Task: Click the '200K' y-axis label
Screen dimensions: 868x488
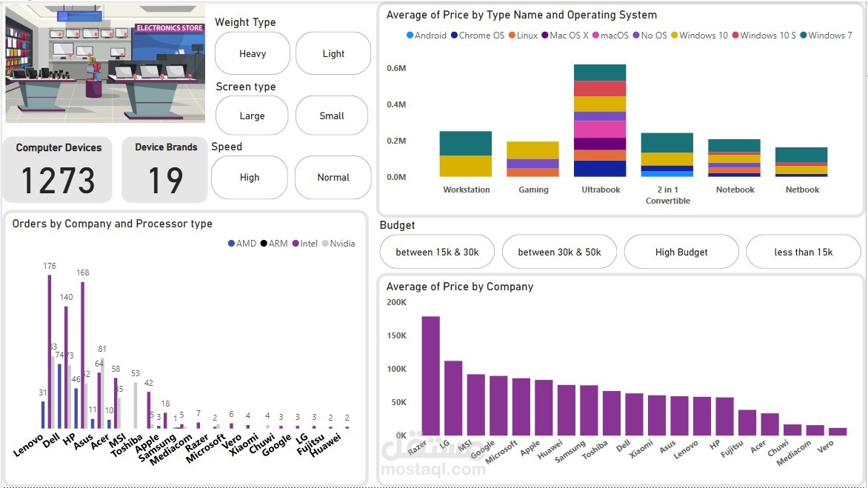Action: pyautogui.click(x=396, y=302)
